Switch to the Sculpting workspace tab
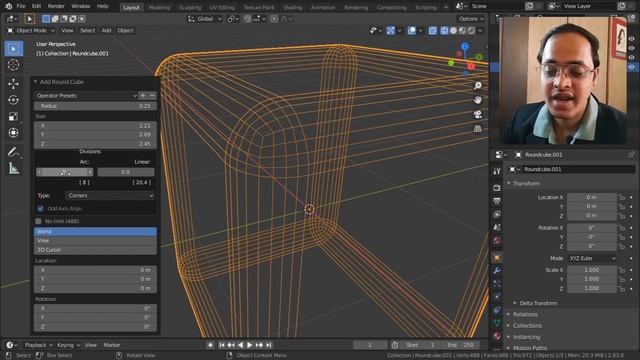Image resolution: width=640 pixels, height=360 pixels. pyautogui.click(x=190, y=7)
